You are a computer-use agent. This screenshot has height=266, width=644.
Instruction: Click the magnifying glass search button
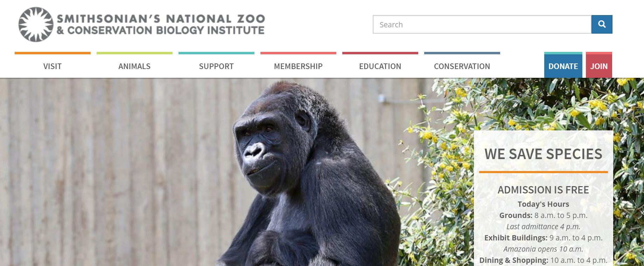pos(602,24)
